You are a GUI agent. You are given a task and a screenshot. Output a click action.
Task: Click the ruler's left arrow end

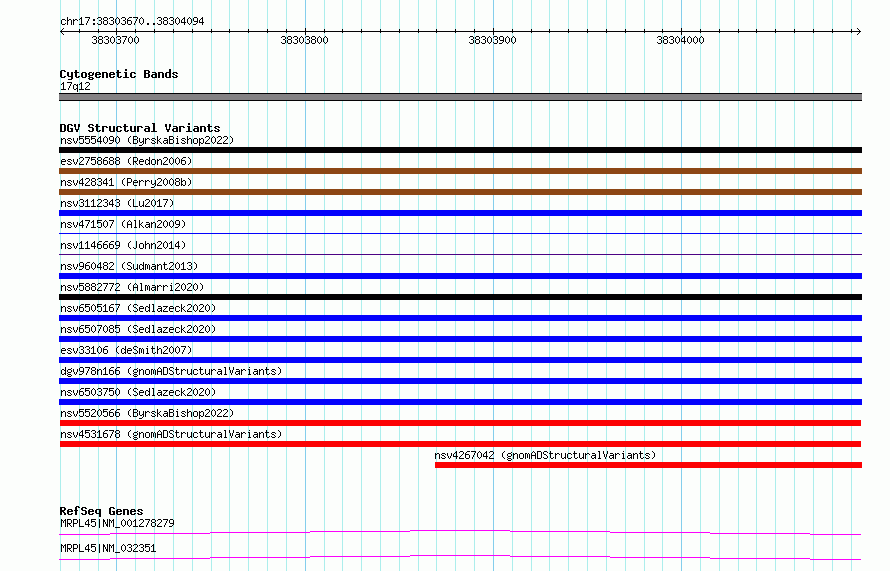(62, 31)
